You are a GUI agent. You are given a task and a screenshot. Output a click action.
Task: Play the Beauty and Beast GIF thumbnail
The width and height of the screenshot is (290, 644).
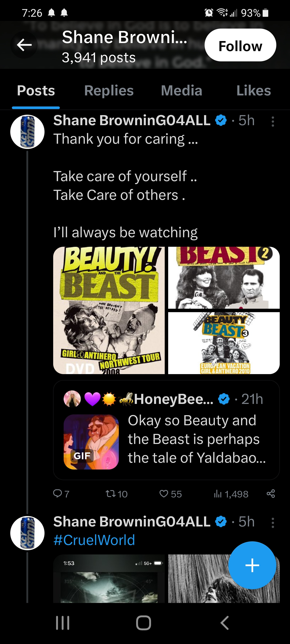91,442
